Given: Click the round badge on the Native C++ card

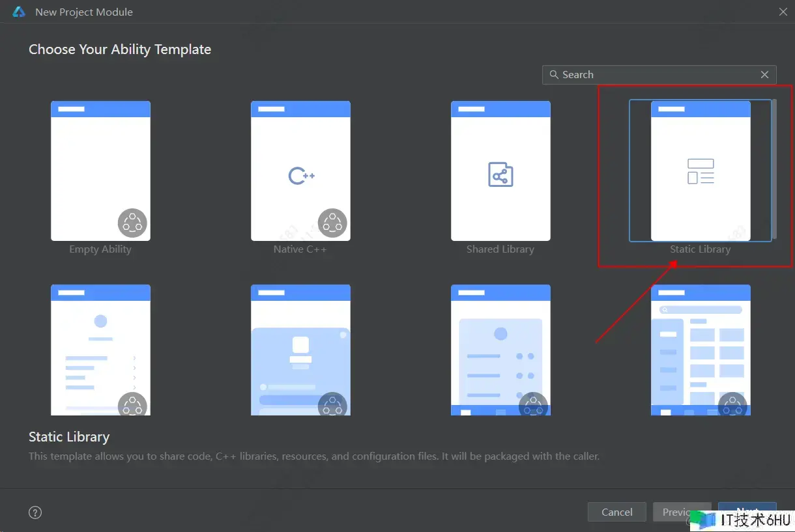Looking at the screenshot, I should [332, 223].
